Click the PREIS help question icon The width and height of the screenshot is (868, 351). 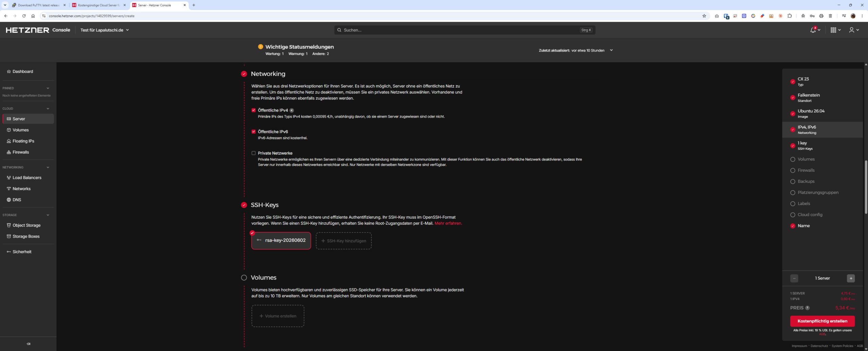click(x=808, y=308)
